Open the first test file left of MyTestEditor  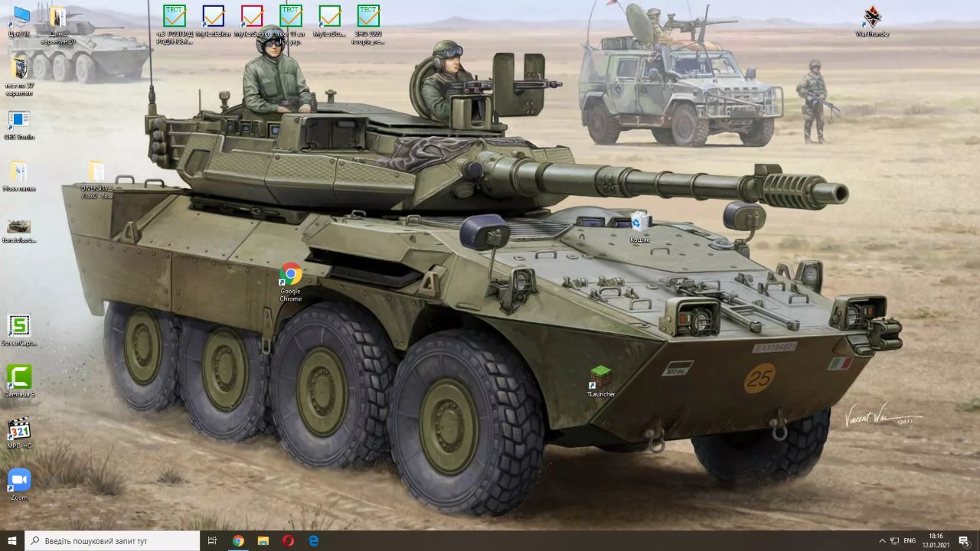(175, 25)
